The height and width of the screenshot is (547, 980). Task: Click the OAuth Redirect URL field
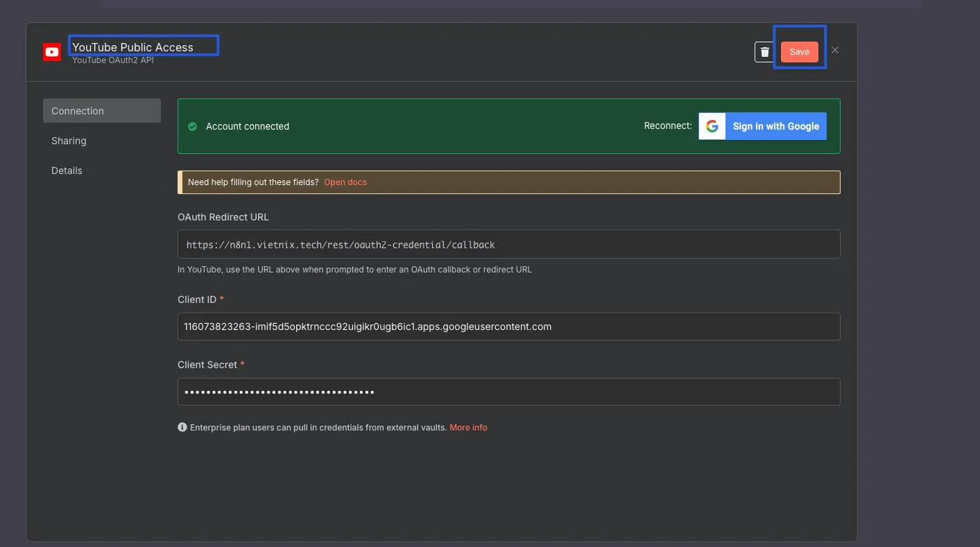(x=509, y=244)
